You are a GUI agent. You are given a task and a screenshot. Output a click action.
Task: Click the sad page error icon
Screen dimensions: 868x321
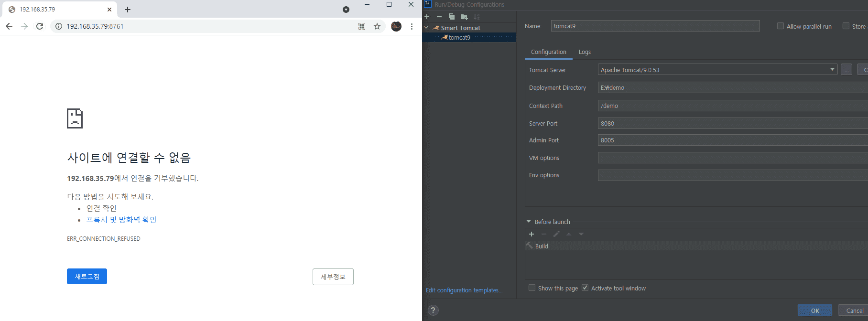pyautogui.click(x=75, y=118)
